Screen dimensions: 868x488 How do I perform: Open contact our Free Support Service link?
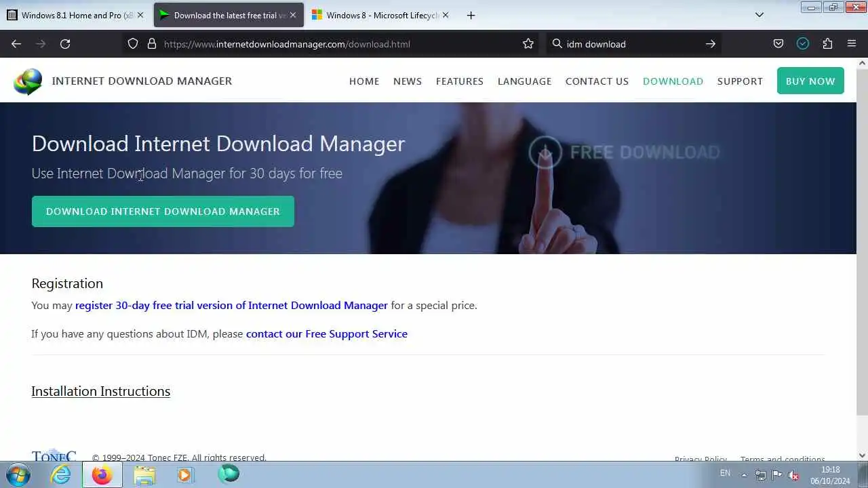327,334
